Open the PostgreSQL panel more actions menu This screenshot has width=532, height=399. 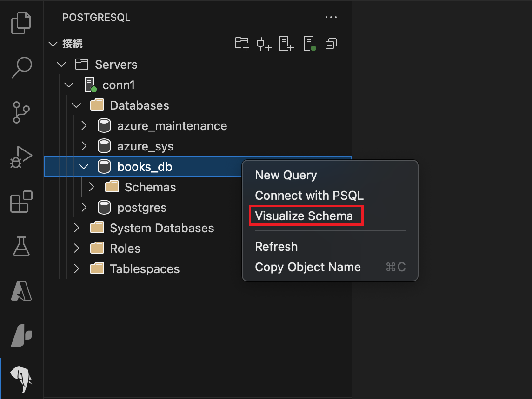click(331, 17)
